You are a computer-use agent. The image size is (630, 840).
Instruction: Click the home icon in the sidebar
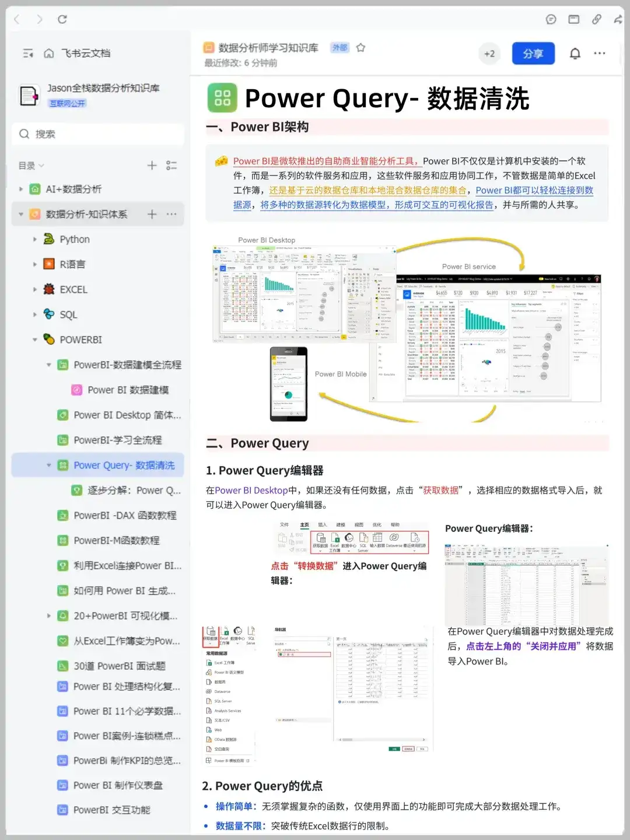coord(50,53)
